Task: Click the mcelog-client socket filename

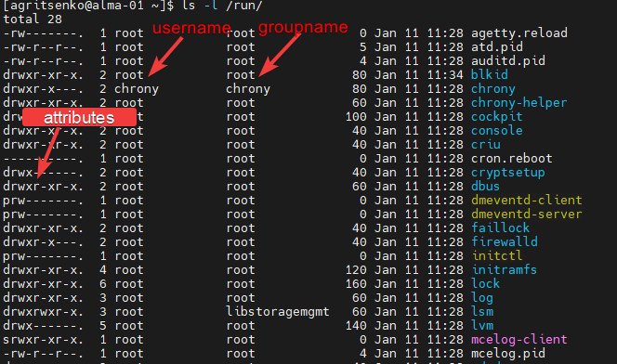Action: tap(519, 339)
